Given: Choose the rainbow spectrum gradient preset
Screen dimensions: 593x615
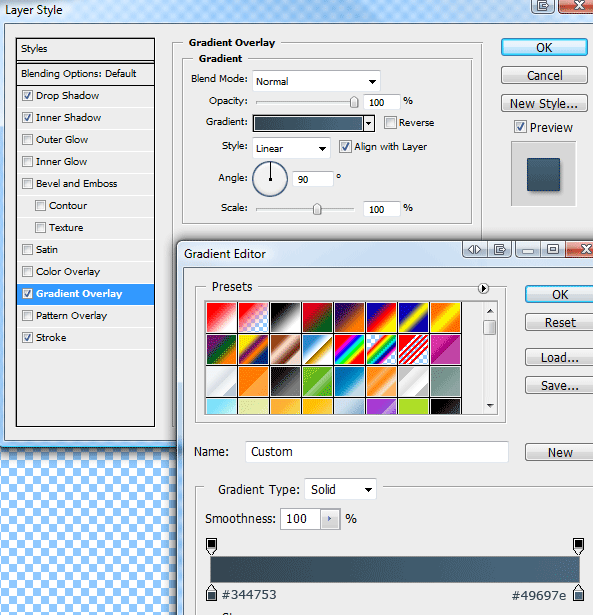Looking at the screenshot, I should (x=349, y=349).
